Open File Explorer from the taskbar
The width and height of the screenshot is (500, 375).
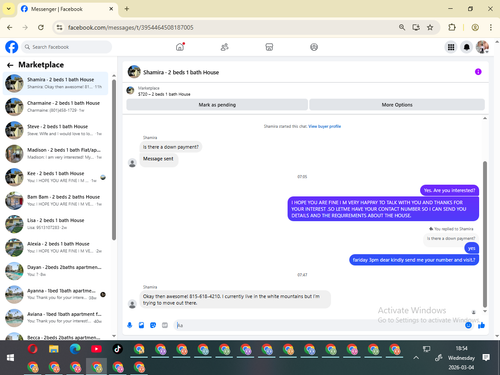[54, 349]
